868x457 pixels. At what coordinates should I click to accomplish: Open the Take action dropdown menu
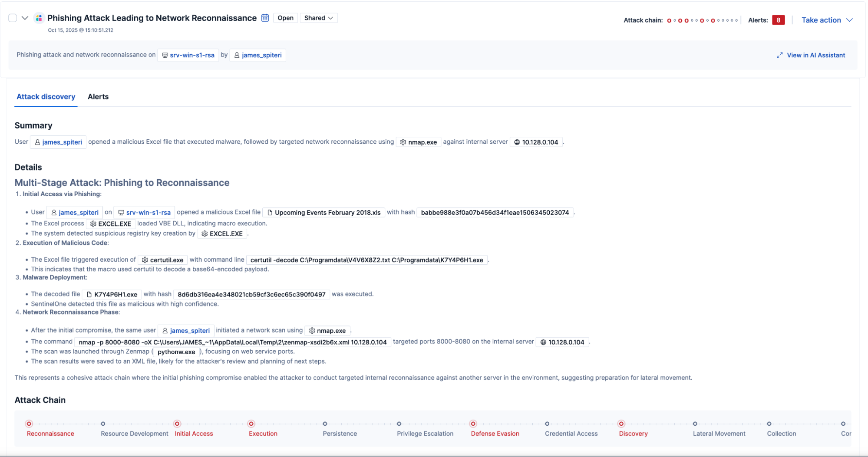point(827,20)
